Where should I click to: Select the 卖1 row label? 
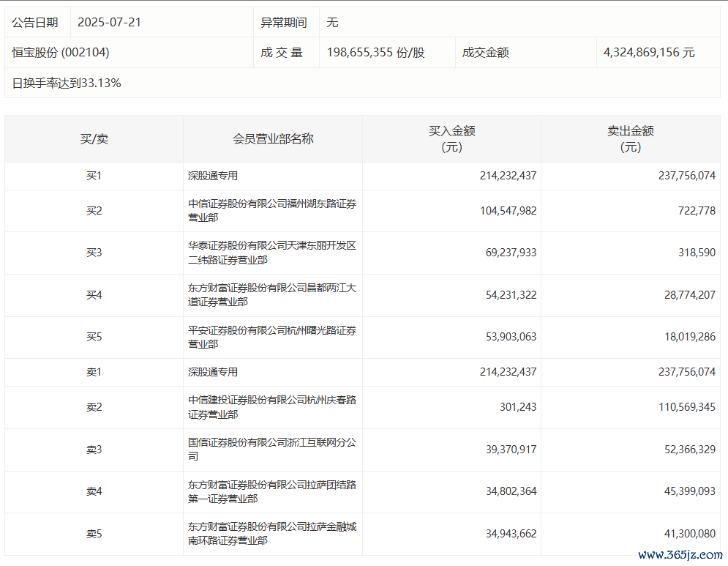94,372
